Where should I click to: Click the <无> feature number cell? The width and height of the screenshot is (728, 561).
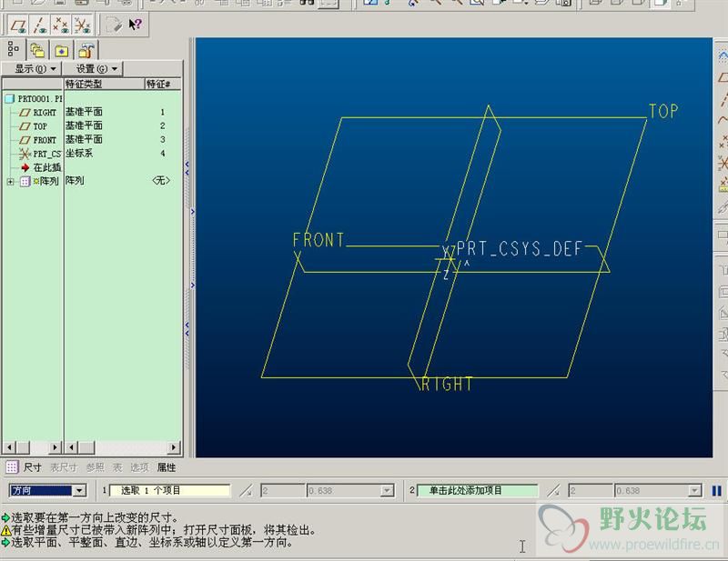161,181
